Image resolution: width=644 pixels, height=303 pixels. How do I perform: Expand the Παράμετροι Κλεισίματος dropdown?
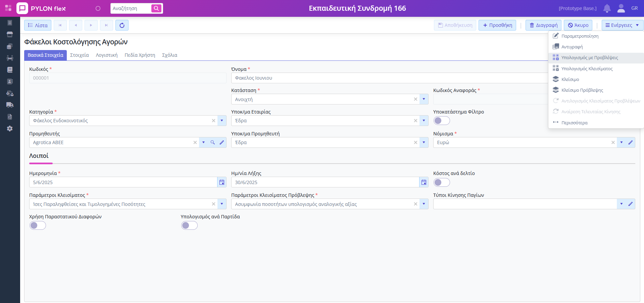[x=222, y=204]
